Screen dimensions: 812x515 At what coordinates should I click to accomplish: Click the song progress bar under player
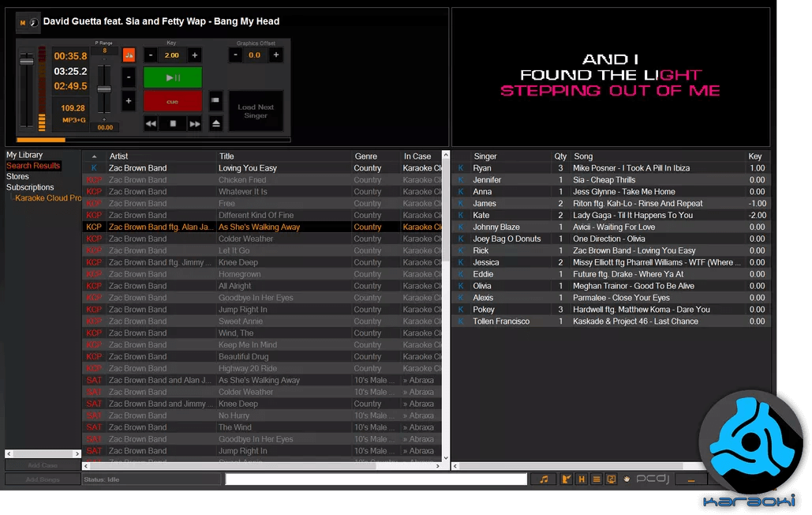pyautogui.click(x=153, y=140)
